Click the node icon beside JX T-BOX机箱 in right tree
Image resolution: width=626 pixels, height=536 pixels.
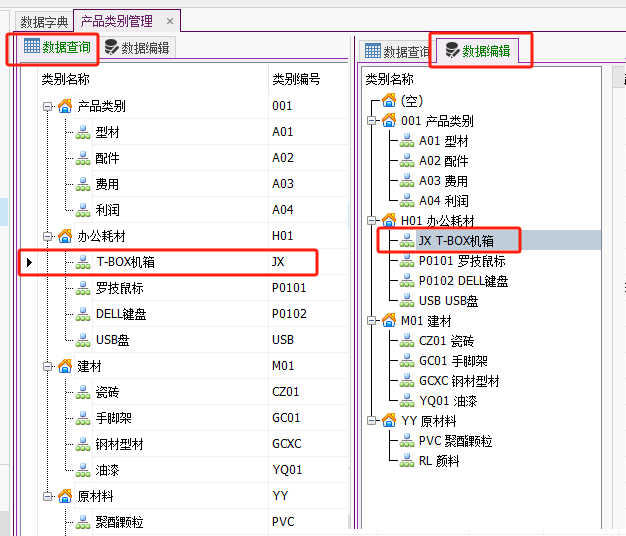[407, 240]
